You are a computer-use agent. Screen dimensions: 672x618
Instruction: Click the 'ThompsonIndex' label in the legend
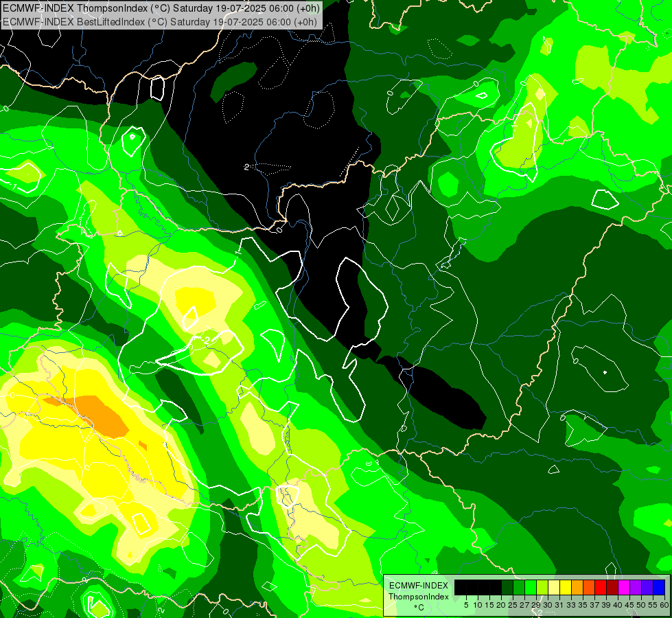pos(419,597)
